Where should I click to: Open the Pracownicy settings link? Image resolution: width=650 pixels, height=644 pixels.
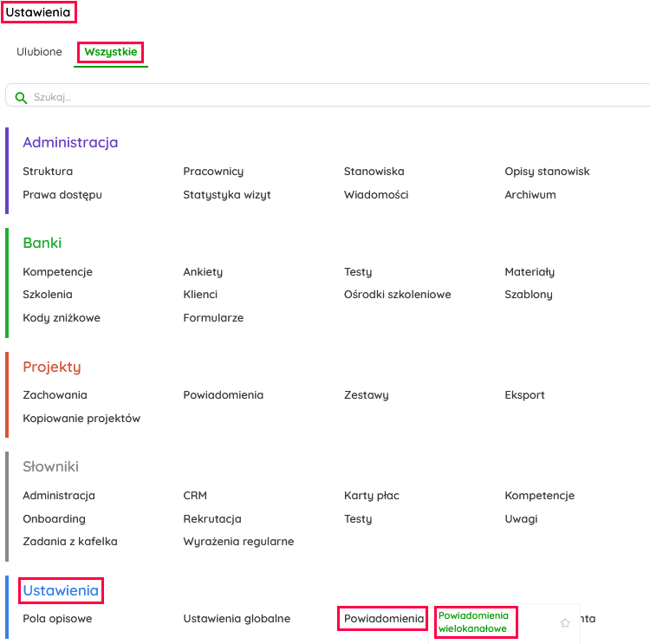tap(213, 172)
